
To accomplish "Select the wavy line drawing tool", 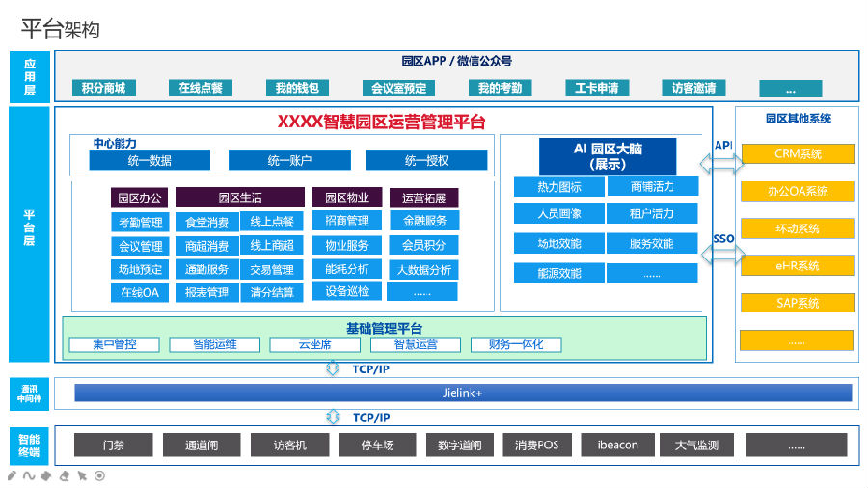I will [x=29, y=475].
